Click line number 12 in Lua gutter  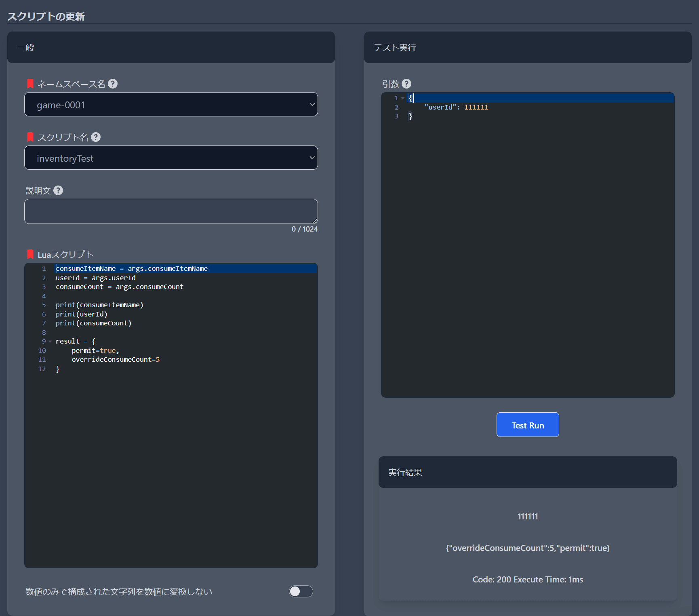tap(42, 369)
